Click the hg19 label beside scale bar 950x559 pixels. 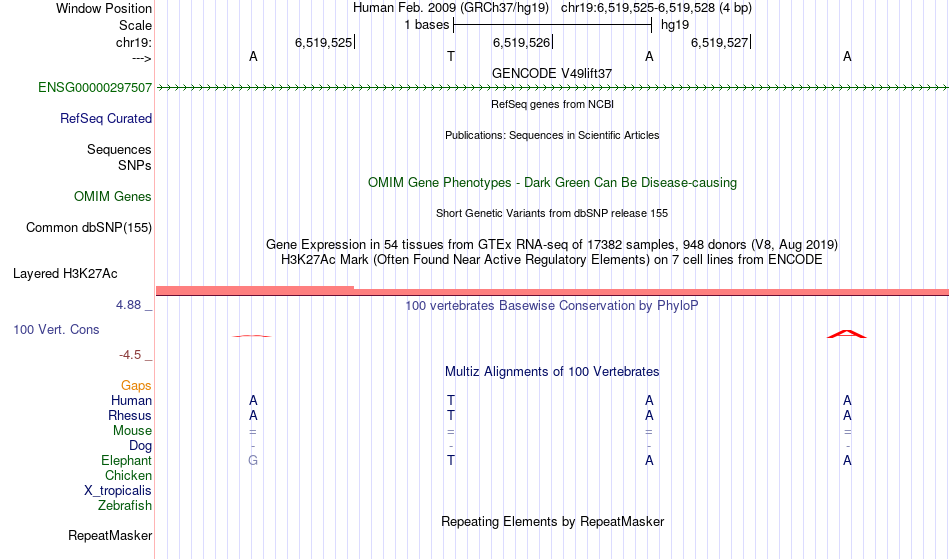click(675, 25)
